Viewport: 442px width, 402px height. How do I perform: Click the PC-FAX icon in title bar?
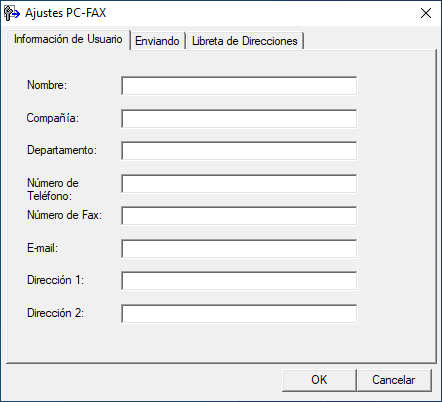(12, 13)
